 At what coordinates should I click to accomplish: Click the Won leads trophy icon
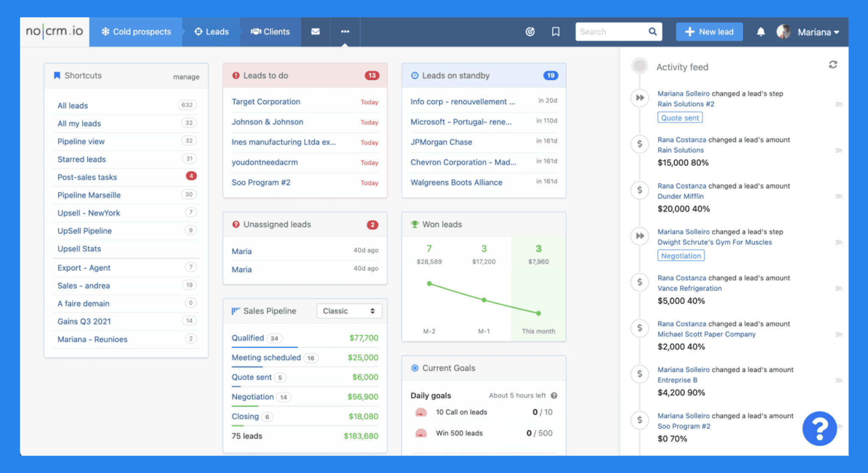coord(415,224)
